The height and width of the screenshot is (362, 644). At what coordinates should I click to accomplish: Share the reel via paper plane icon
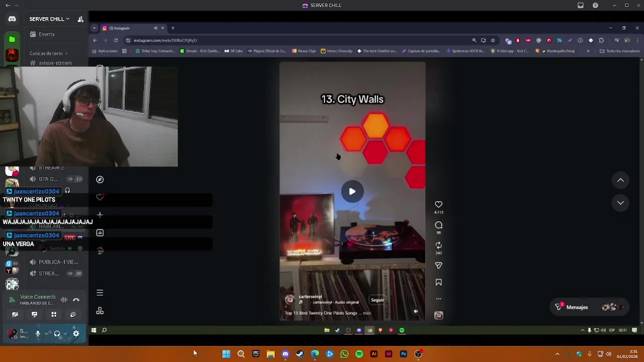coord(439,265)
